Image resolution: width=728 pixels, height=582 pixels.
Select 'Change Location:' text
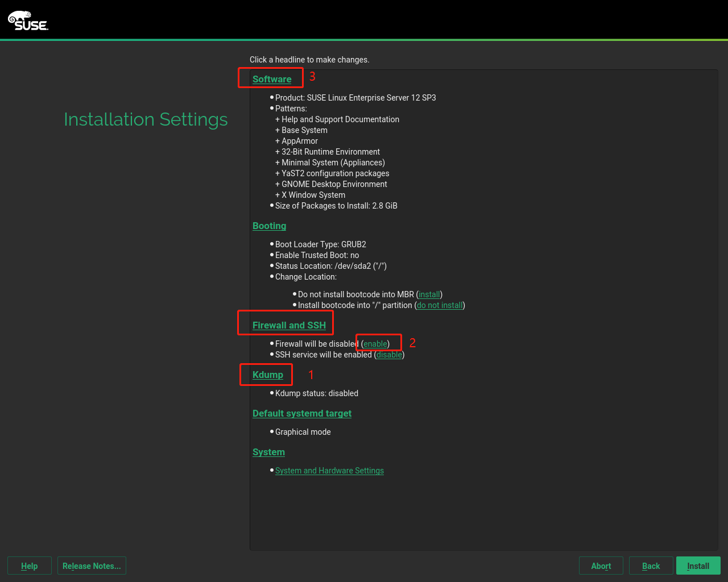coord(306,277)
